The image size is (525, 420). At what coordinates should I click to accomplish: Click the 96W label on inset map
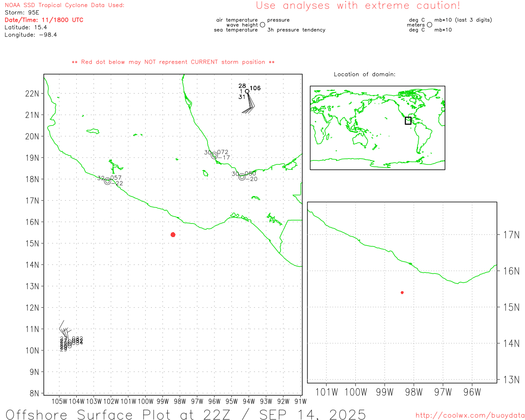pos(472,392)
